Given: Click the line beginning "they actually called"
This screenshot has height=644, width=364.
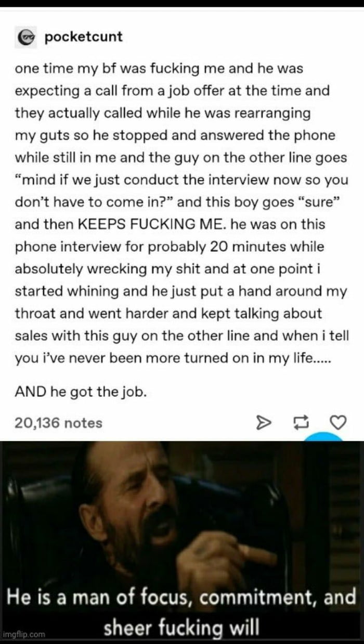Looking at the screenshot, I should tap(162, 113).
